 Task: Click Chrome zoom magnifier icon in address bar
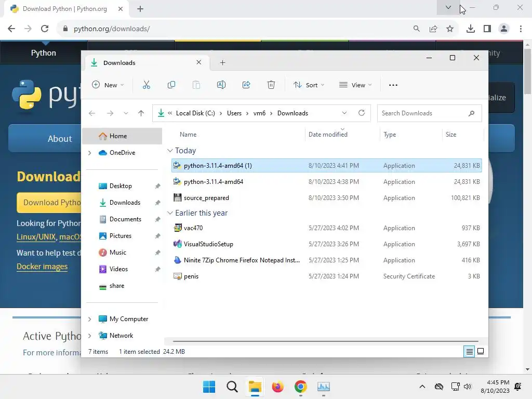point(417,29)
